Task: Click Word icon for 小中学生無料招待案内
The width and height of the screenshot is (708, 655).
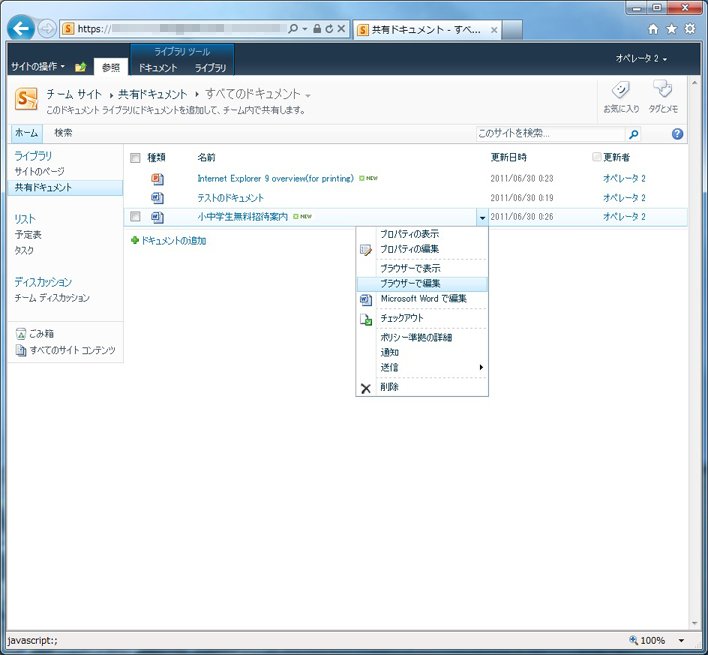Action: pos(157,217)
